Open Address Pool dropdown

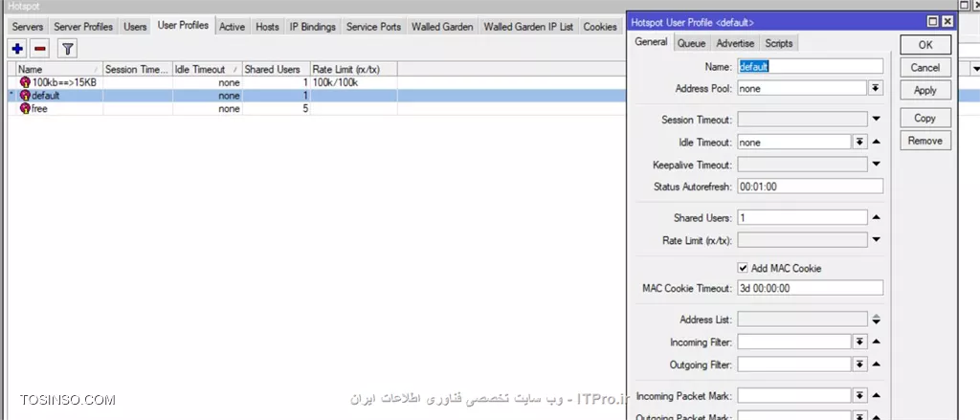tap(876, 88)
